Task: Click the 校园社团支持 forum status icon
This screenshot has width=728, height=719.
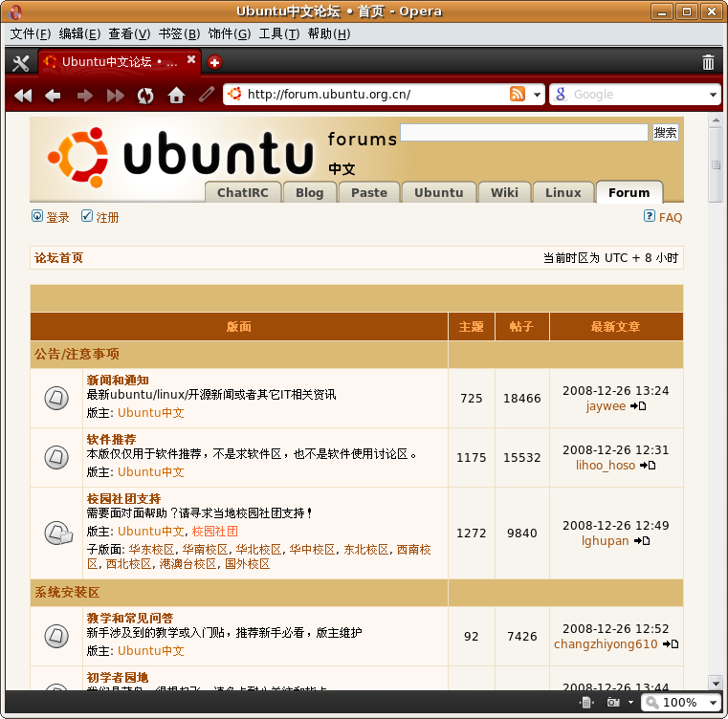Action: coord(58,533)
